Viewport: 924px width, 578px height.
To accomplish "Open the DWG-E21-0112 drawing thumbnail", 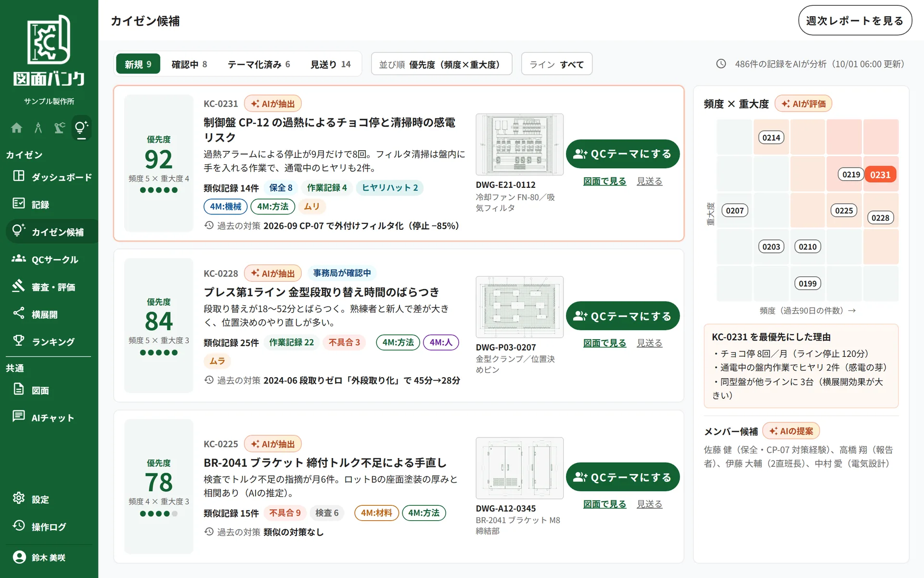I will point(519,144).
